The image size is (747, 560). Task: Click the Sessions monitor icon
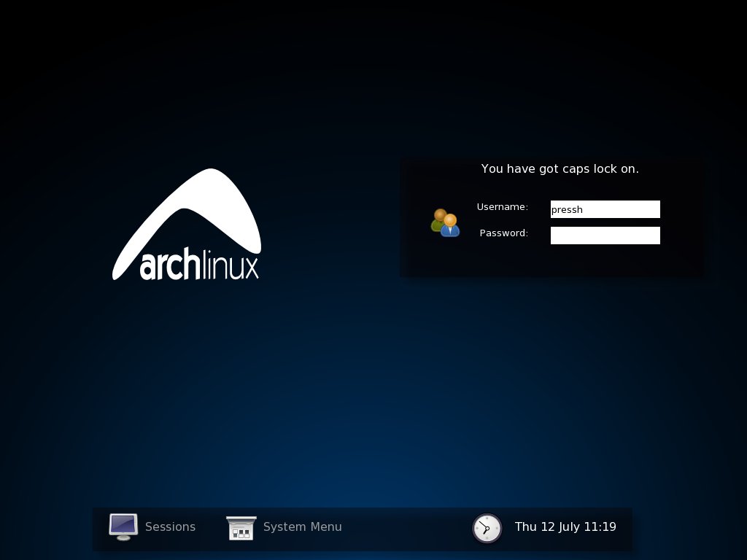click(x=123, y=526)
